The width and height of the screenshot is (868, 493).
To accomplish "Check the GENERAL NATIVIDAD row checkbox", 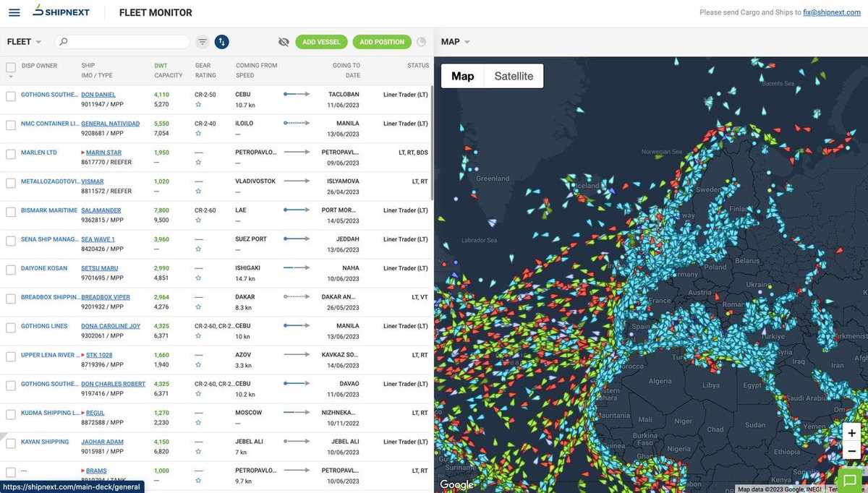I will coord(11,125).
